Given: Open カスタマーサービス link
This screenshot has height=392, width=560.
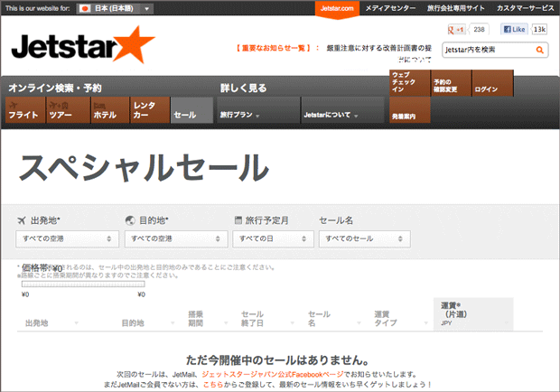Looking at the screenshot, I should pyautogui.click(x=525, y=8).
